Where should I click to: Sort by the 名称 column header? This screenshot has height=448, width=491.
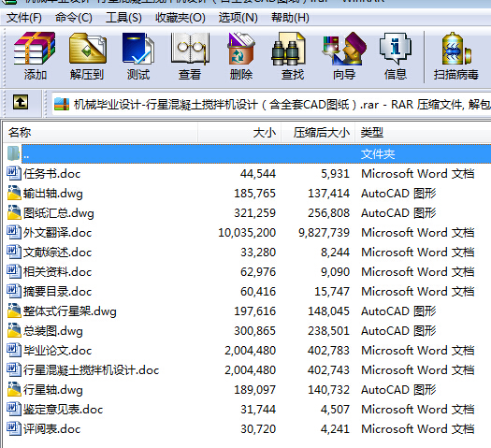100,133
